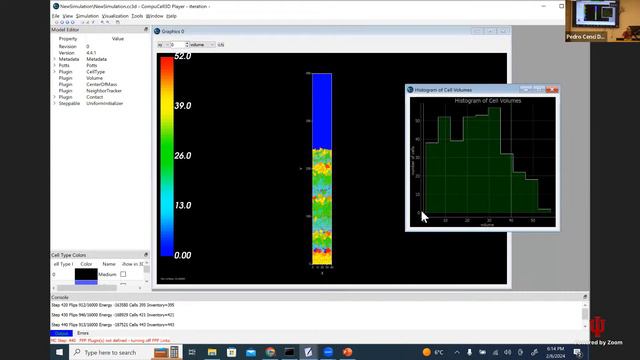The width and height of the screenshot is (640, 360).
Task: Click the blue cell type color swatch
Action: point(86,282)
